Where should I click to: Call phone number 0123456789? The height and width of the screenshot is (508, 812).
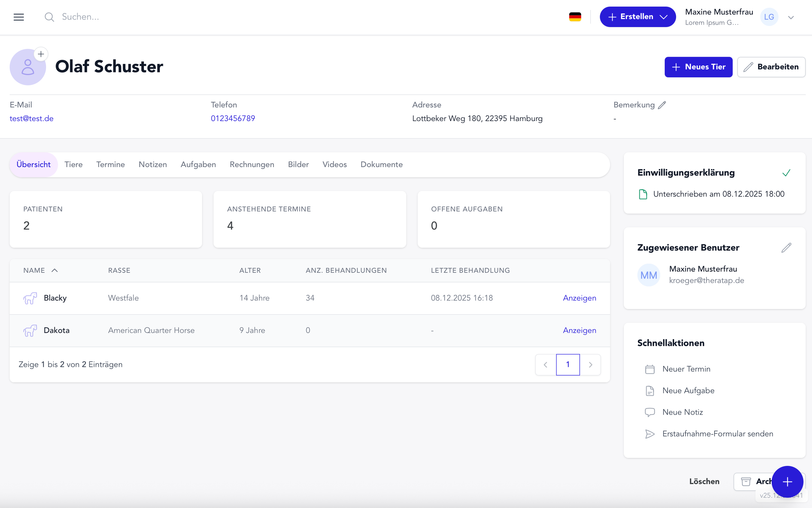click(x=233, y=118)
